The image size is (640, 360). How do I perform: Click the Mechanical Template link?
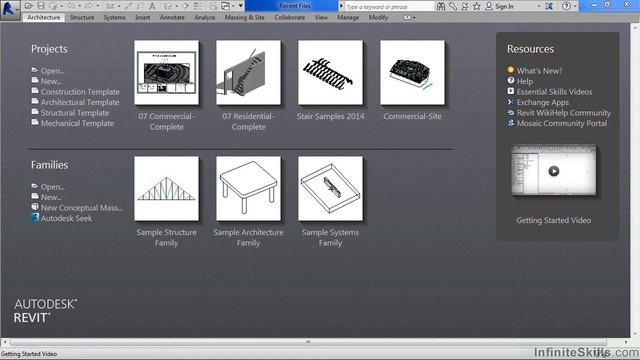78,123
